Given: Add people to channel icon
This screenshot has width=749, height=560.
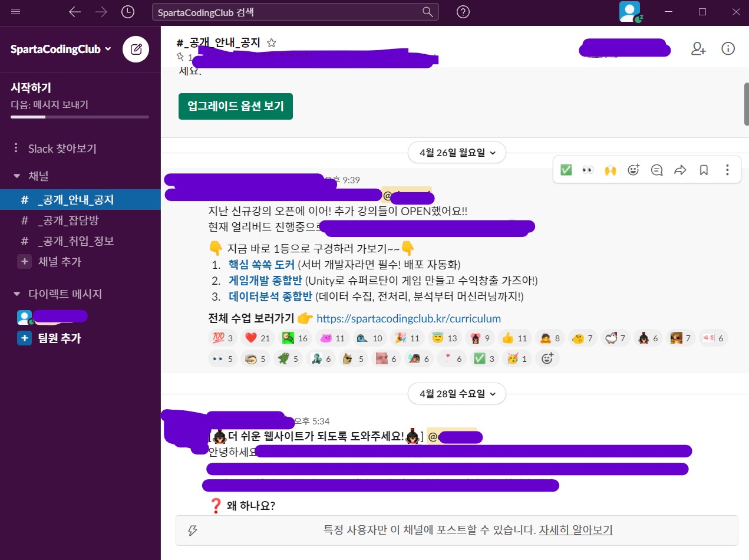Looking at the screenshot, I should [698, 48].
